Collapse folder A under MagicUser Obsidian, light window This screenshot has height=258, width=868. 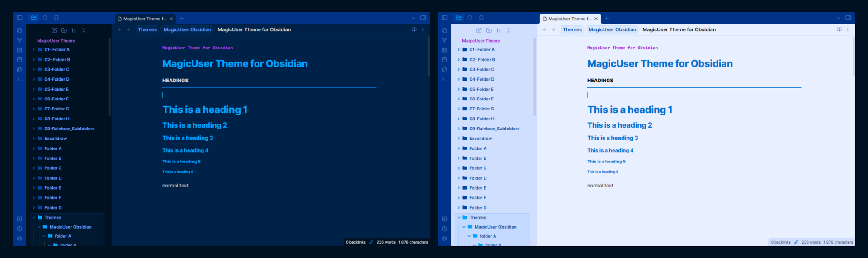(x=469, y=236)
